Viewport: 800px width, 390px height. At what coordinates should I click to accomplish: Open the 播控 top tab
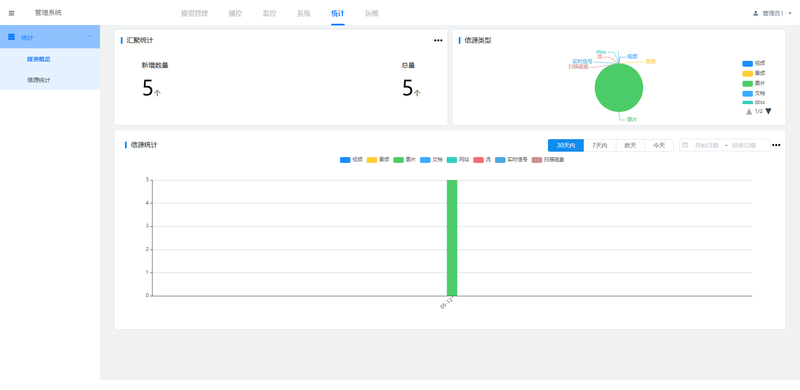pos(235,13)
